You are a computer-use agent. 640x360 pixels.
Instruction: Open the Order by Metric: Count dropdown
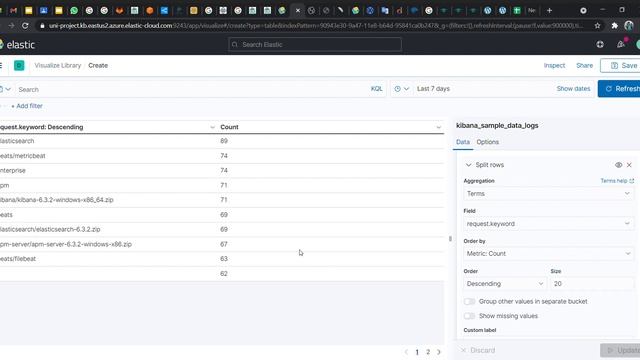point(548,253)
